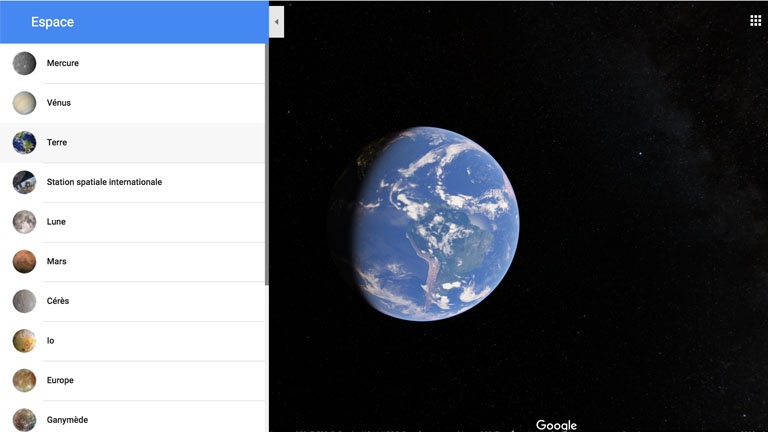768x432 pixels.
Task: Select Io label in the list
Action: tap(50, 341)
